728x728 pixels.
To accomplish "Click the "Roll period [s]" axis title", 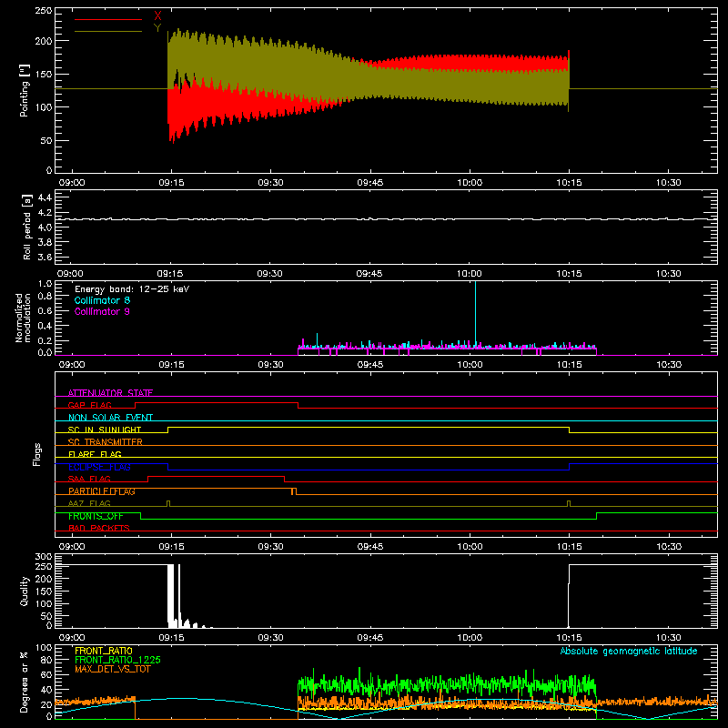I will pos(26,227).
